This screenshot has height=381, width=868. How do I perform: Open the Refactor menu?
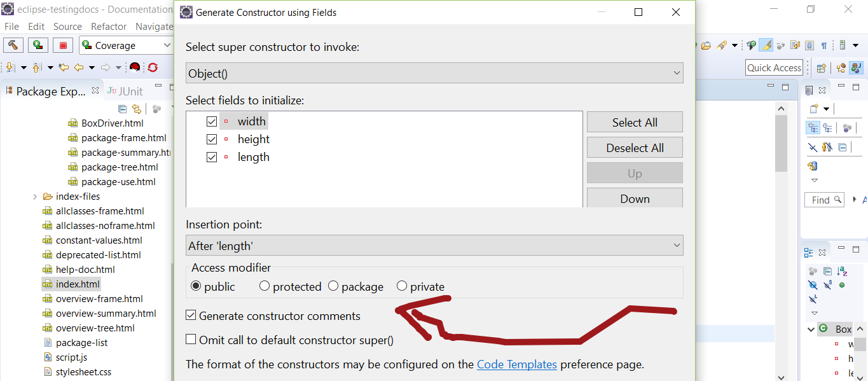[109, 27]
